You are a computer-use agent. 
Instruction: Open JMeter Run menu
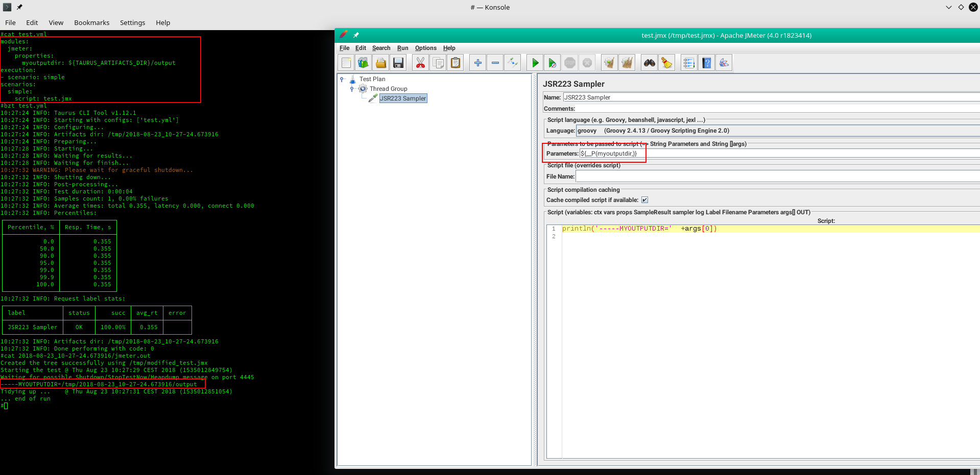(403, 48)
